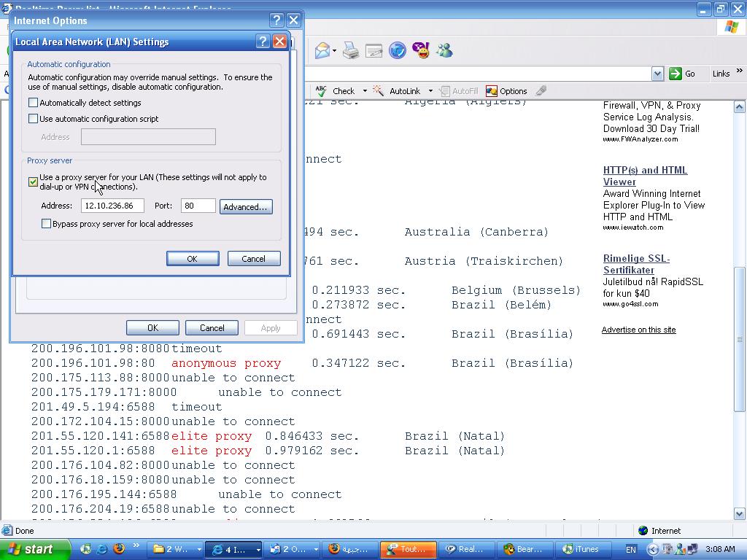Click the proxy Port input field

tap(198, 206)
